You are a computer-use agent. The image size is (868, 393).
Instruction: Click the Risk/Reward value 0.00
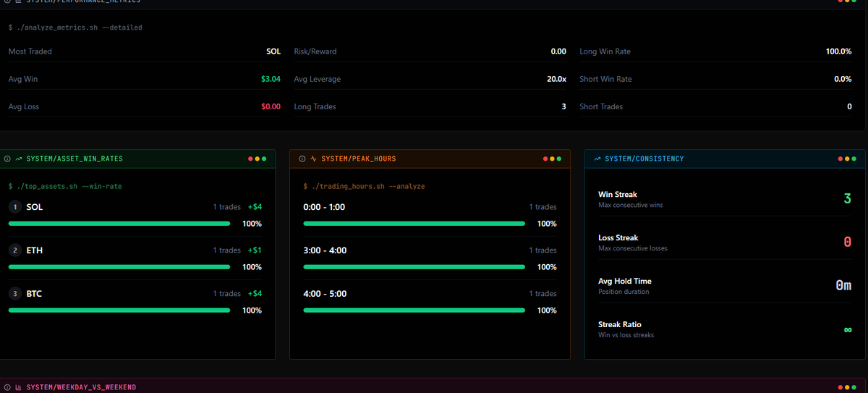pyautogui.click(x=558, y=51)
